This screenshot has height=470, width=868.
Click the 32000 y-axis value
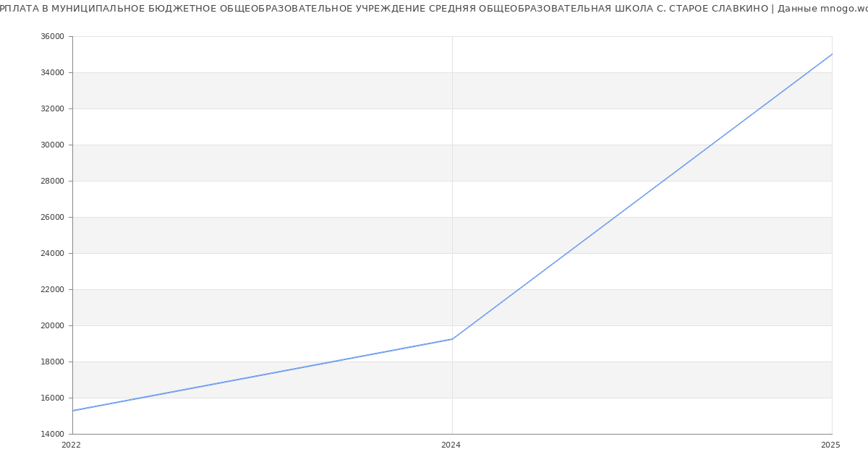pos(53,108)
